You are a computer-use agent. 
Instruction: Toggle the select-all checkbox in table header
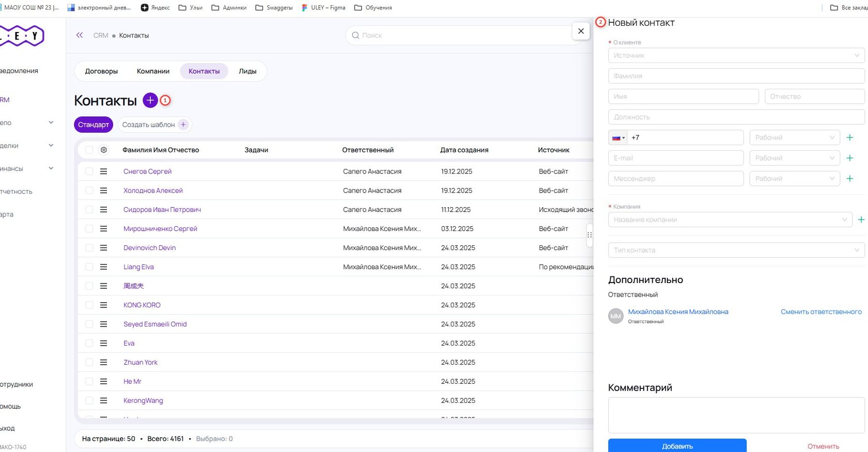click(x=89, y=150)
